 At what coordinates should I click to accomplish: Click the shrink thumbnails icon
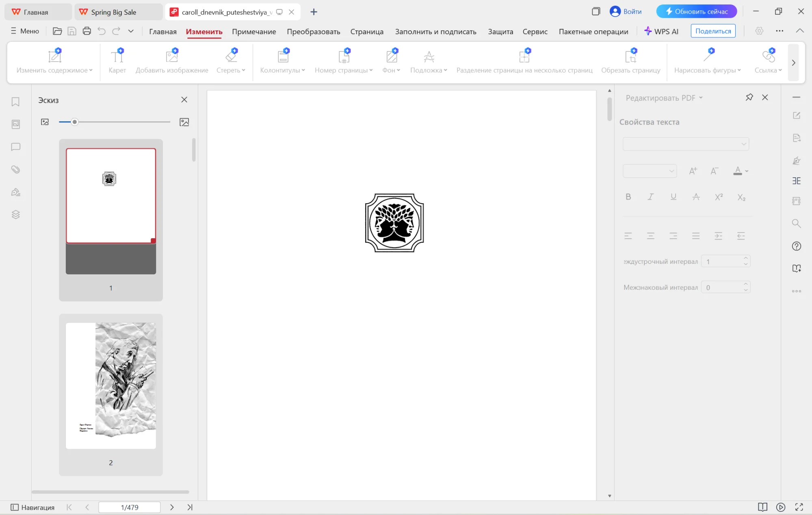tap(45, 122)
